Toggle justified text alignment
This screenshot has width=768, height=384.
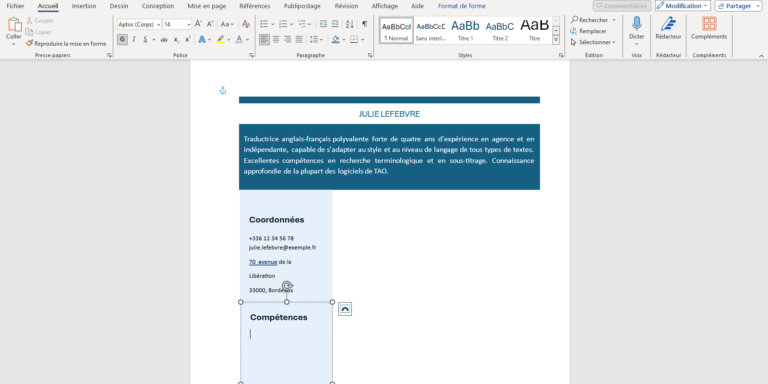coord(299,40)
